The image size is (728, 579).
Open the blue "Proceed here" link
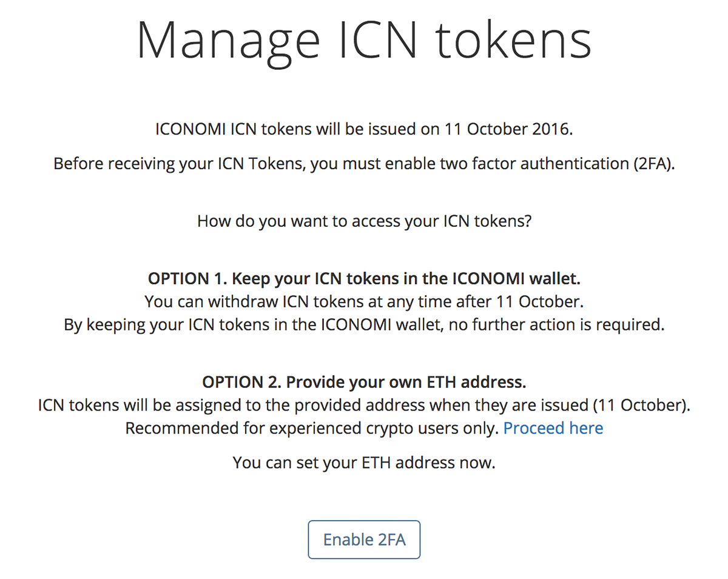pyautogui.click(x=553, y=428)
